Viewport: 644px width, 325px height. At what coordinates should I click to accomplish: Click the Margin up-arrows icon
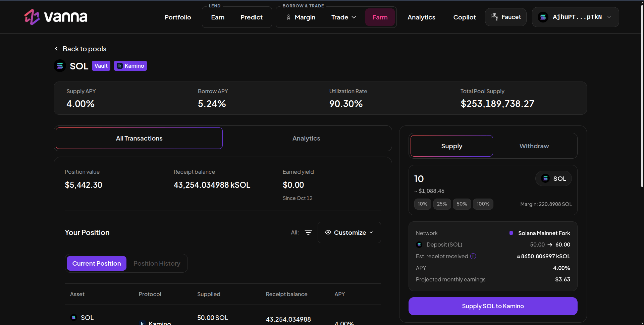point(288,17)
